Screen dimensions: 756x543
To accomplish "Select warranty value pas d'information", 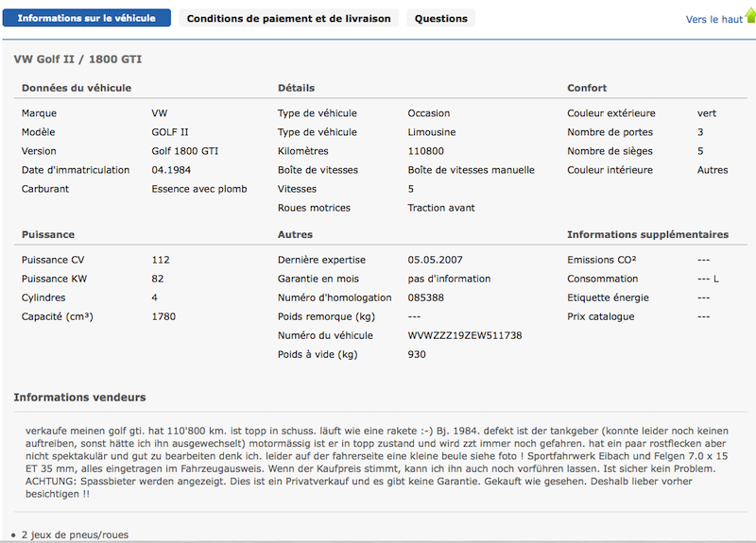I will pos(449,279).
